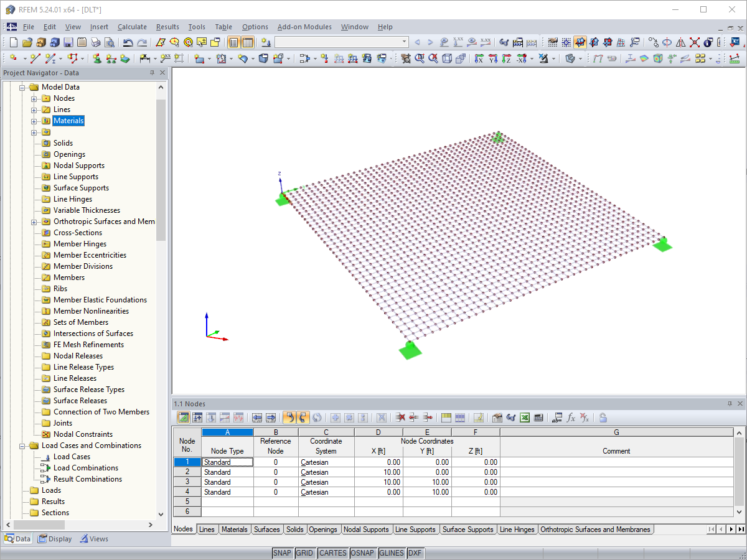Open the load case dropdown in toolbar
The width and height of the screenshot is (747, 560).
coord(405,42)
